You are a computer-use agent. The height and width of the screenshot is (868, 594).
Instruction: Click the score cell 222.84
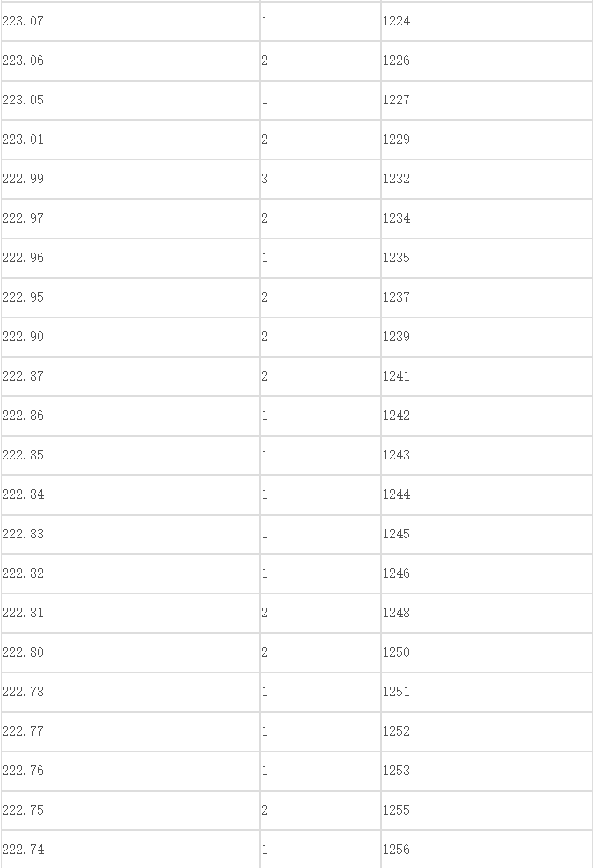[131, 494]
